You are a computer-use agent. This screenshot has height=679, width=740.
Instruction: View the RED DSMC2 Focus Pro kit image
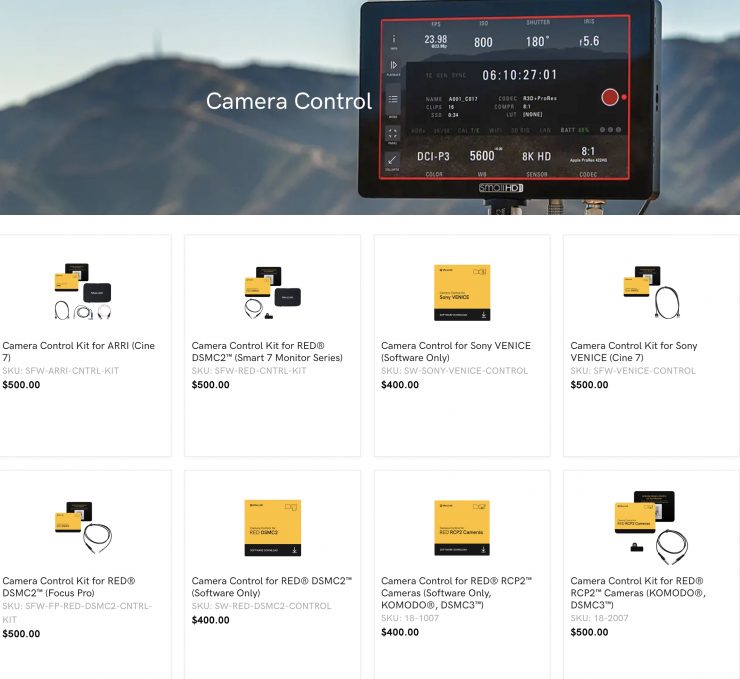pos(82,525)
